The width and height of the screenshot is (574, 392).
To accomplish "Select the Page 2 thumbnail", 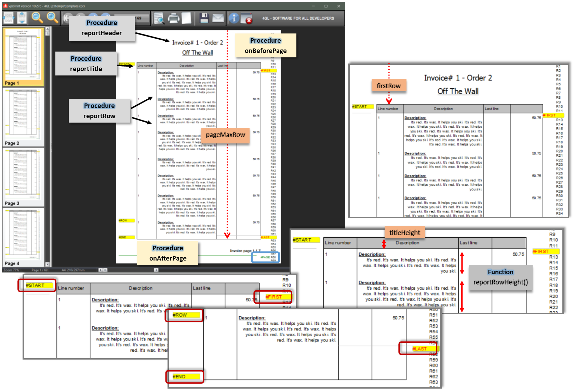I will tap(23, 117).
